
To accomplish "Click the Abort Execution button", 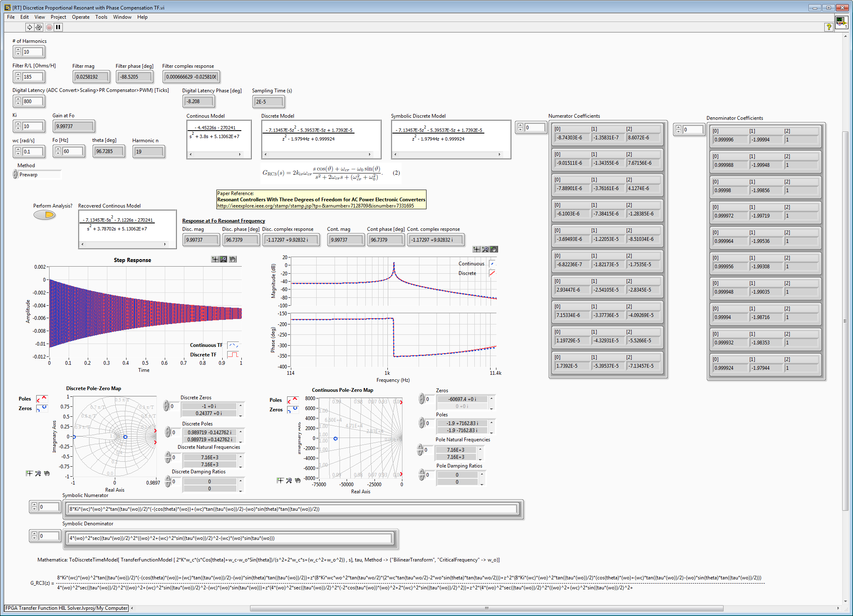I will click(49, 27).
